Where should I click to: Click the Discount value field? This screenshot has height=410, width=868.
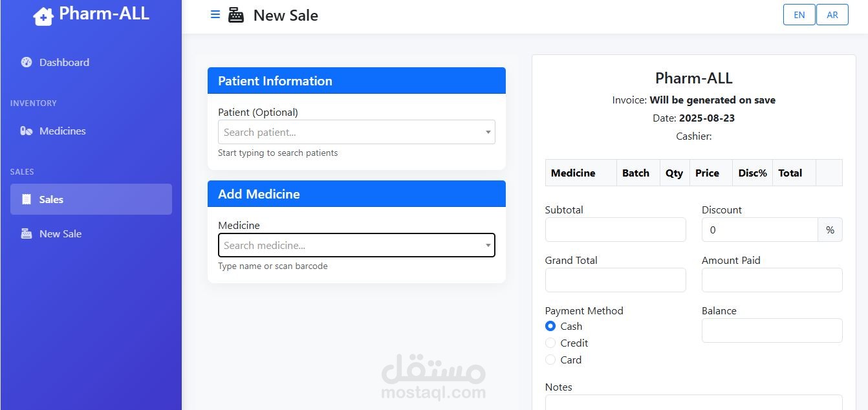point(760,230)
